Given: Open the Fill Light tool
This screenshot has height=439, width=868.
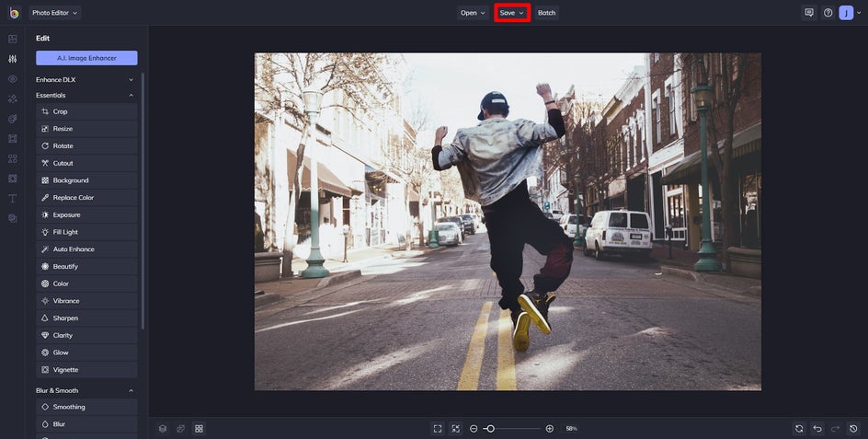Looking at the screenshot, I should pos(87,232).
